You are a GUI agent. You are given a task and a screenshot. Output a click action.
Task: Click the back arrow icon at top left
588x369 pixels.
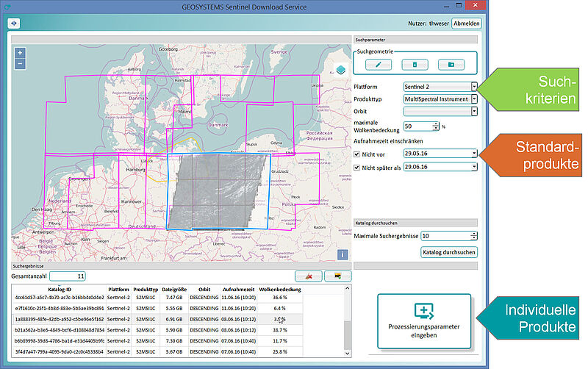pyautogui.click(x=13, y=24)
